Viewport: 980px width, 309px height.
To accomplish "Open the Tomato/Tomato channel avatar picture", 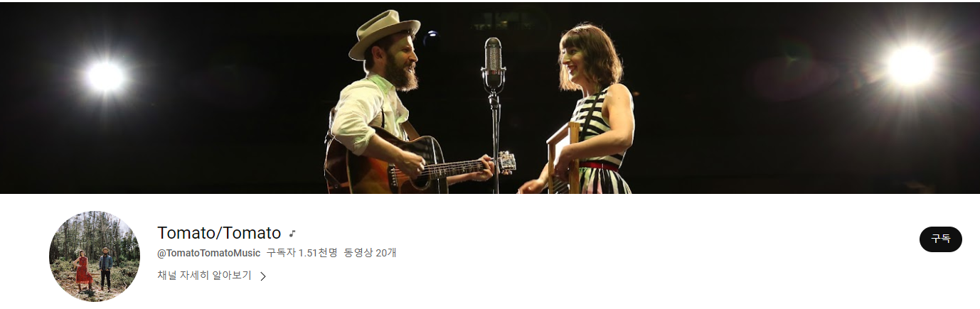I will 95,256.
